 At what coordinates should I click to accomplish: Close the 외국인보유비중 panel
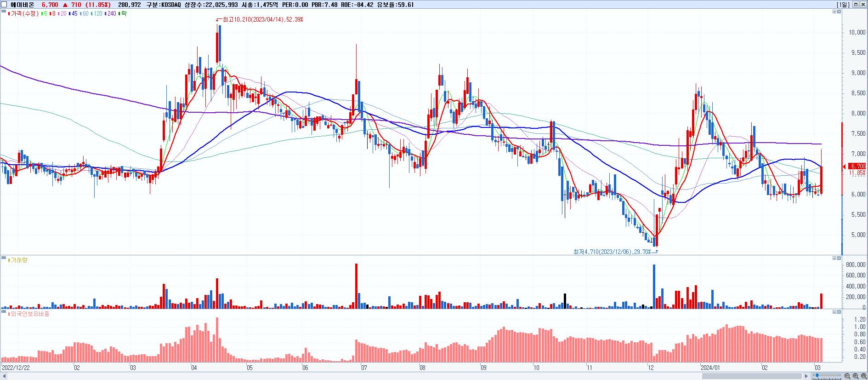click(x=839, y=312)
